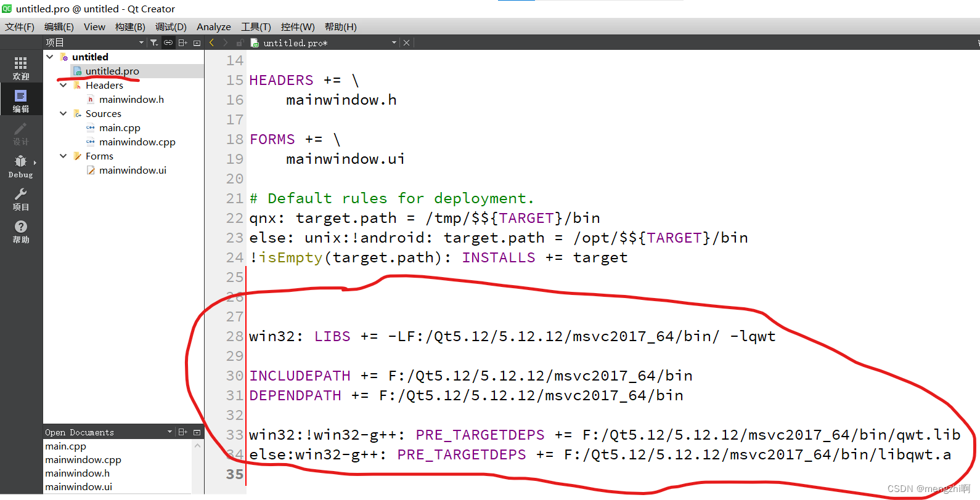This screenshot has width=980, height=500.
Task: Open the Design (设计) mode
Action: tap(21, 133)
